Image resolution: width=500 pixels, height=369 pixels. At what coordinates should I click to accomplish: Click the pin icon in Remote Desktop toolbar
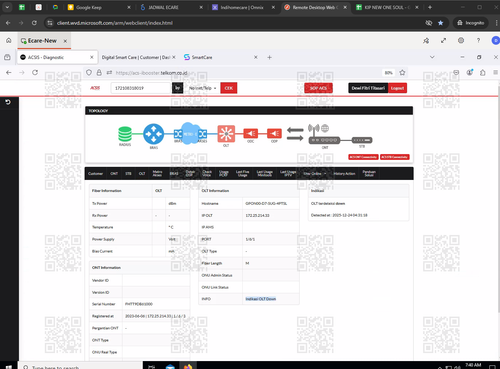coord(426,41)
